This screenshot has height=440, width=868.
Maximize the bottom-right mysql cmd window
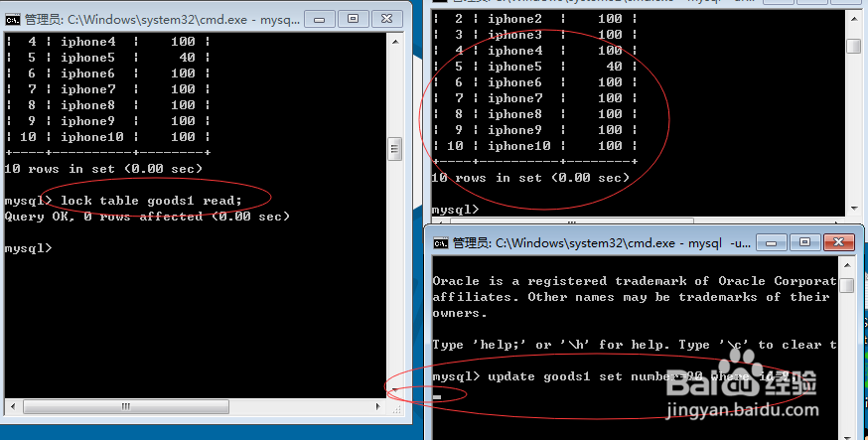[x=804, y=242]
